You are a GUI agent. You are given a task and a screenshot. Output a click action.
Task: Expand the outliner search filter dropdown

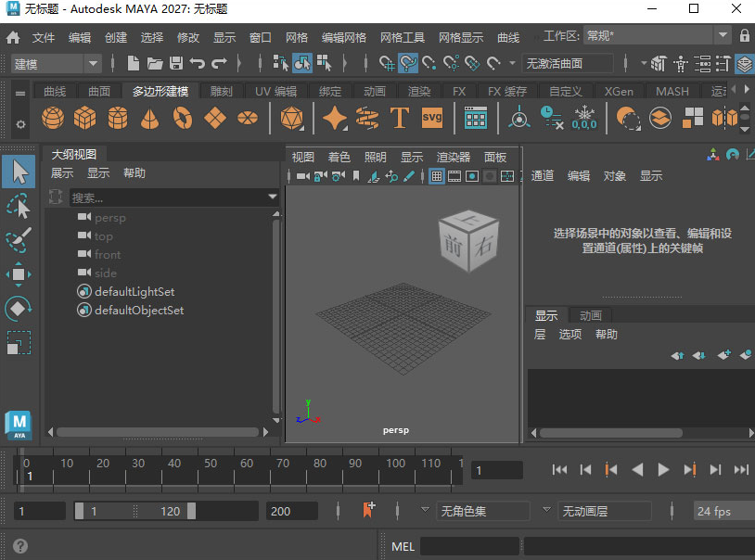tap(273, 197)
